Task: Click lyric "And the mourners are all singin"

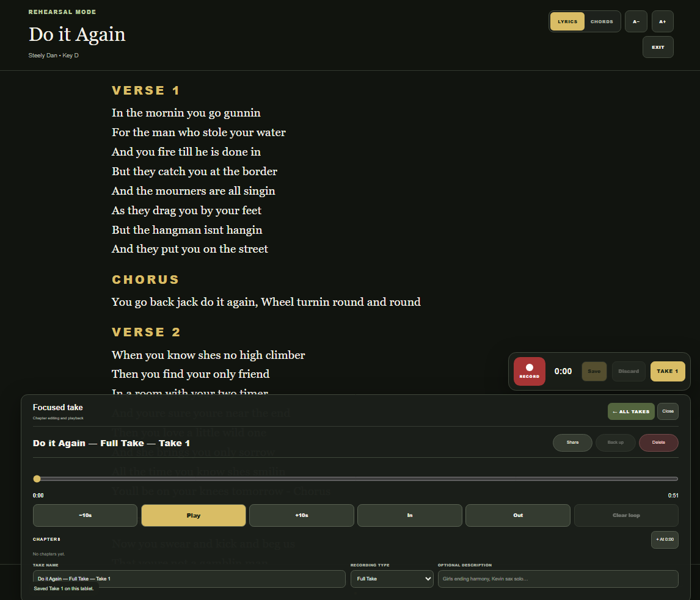Action: pyautogui.click(x=193, y=191)
